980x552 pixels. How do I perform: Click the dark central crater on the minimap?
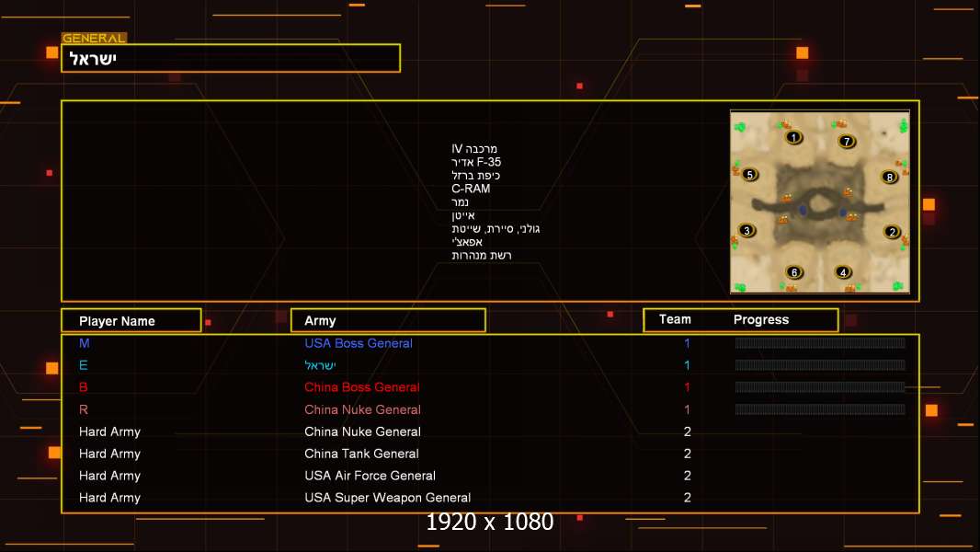coord(820,204)
